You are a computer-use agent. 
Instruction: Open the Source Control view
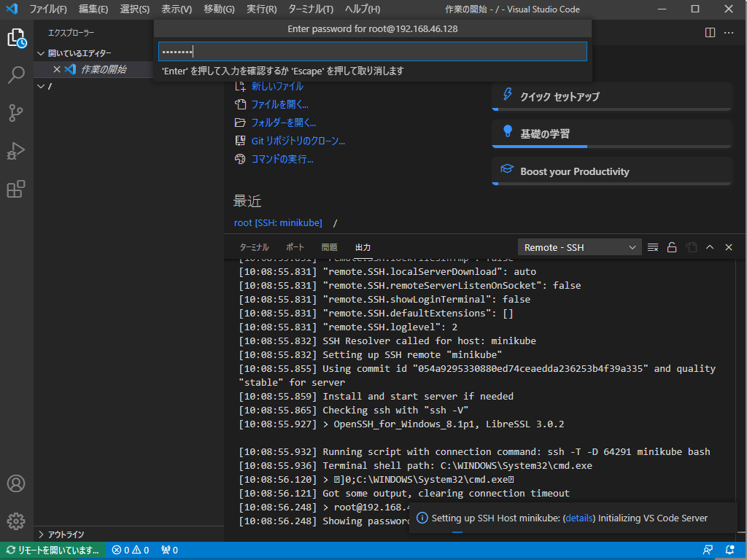tap(16, 112)
